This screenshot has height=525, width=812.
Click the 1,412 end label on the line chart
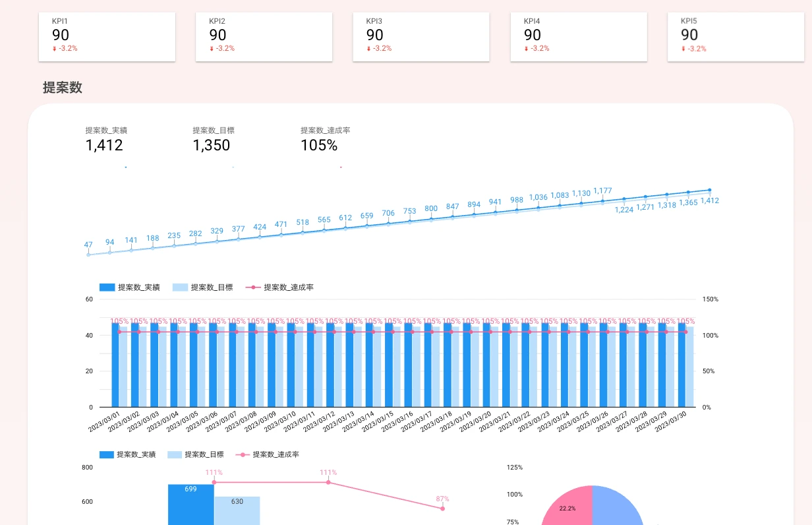(710, 201)
